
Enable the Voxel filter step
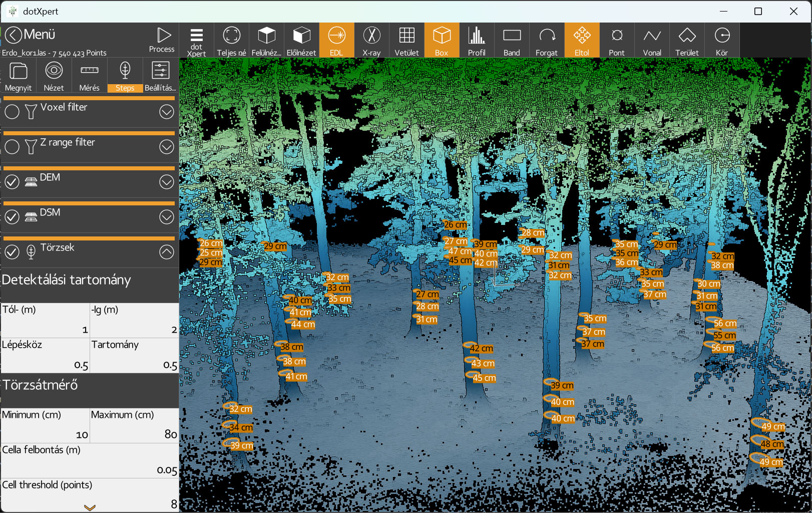click(12, 112)
